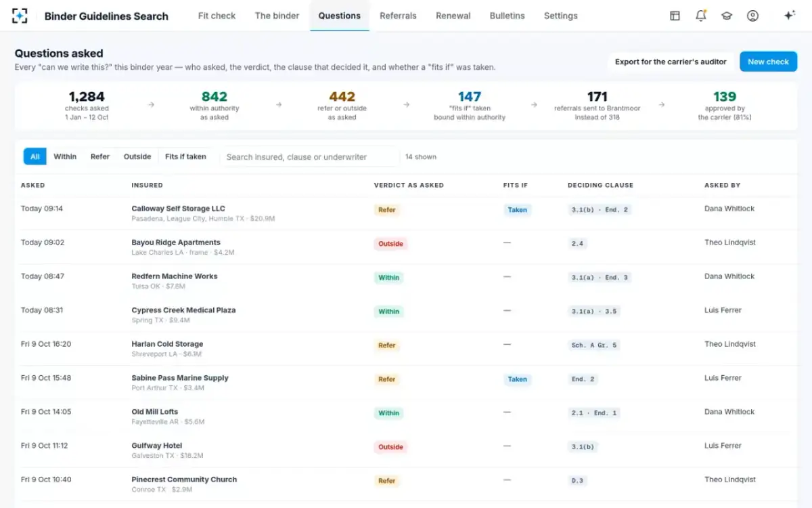Filter questions by Within
The width and height of the screenshot is (812, 508).
[x=65, y=156]
